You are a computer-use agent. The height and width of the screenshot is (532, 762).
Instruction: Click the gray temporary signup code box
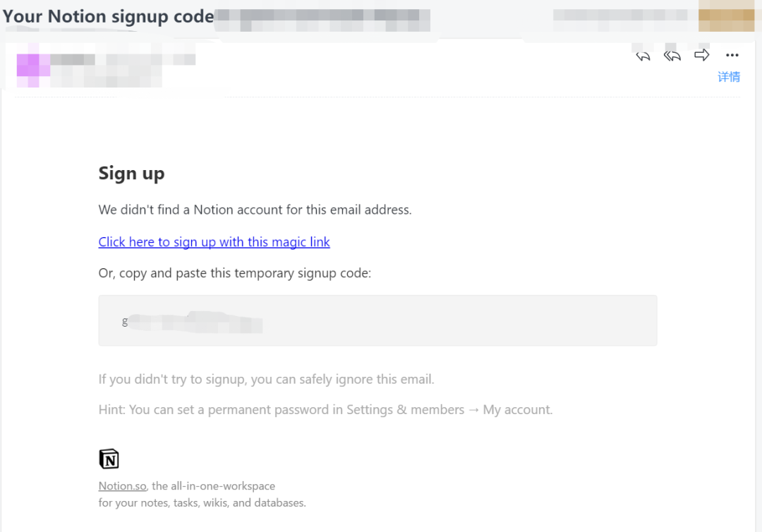[x=377, y=320]
